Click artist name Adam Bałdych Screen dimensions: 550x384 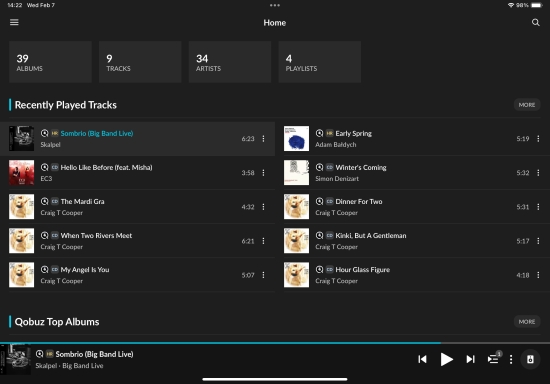pos(336,144)
